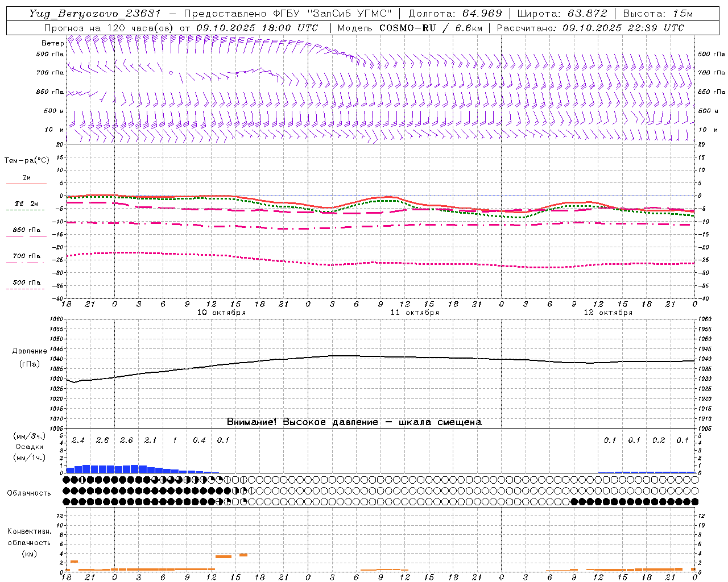Image resolution: width=728 pixels, height=582 pixels.
Task: Click the date label 10 октября
Action: pyautogui.click(x=221, y=313)
